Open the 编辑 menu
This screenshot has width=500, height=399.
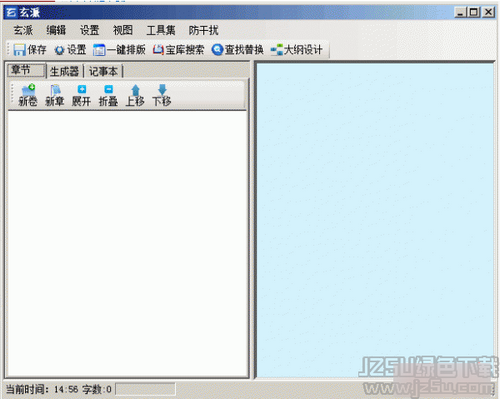coord(56,30)
